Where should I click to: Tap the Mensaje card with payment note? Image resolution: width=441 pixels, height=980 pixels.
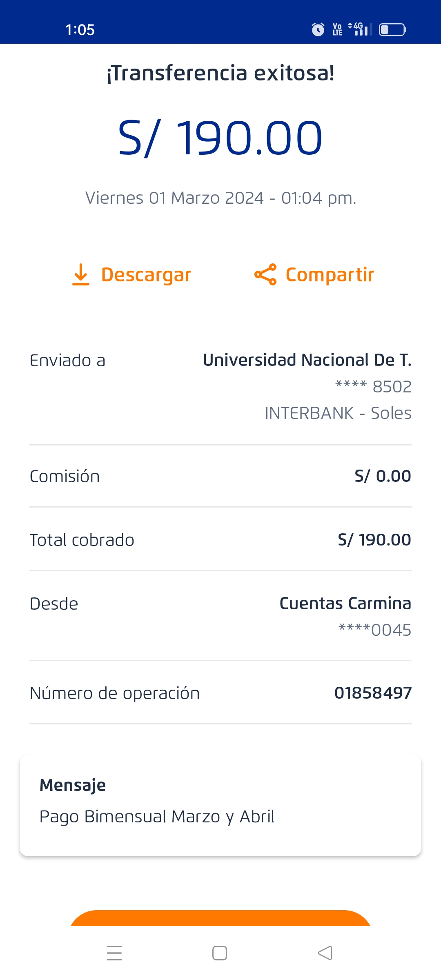[220, 805]
